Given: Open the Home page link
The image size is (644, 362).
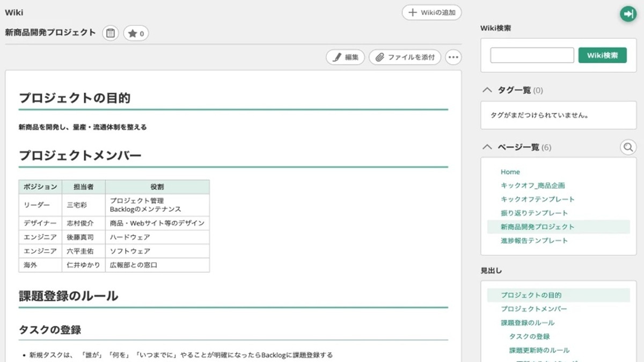Looking at the screenshot, I should click(510, 172).
